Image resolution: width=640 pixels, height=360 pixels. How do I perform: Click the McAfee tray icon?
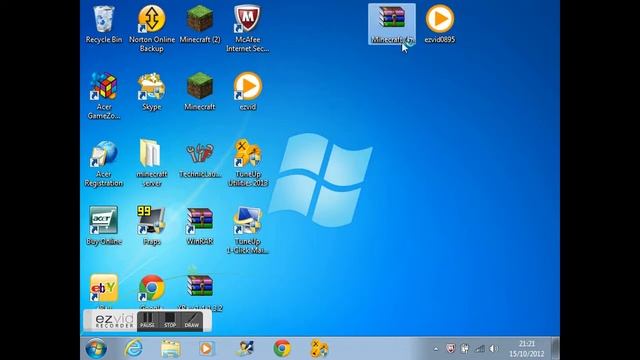451,349
